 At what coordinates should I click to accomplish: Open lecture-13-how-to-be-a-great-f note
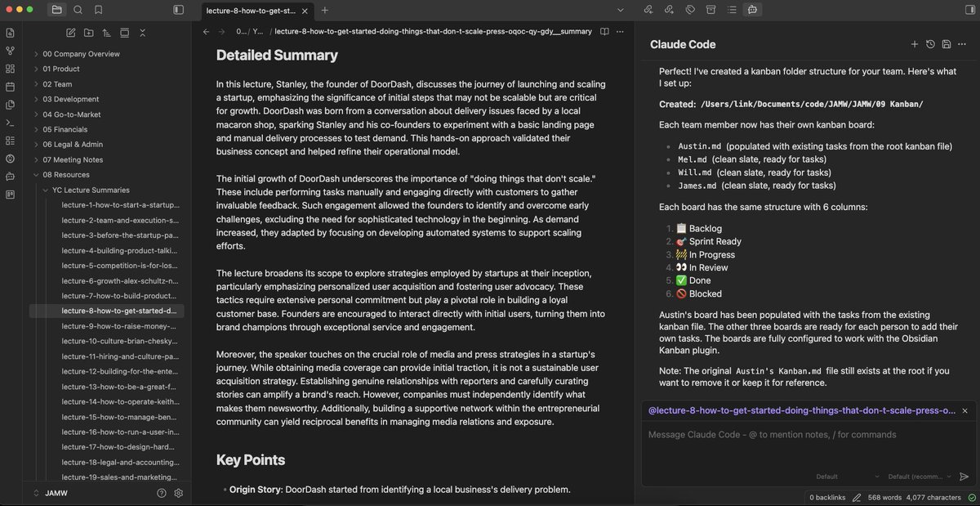point(120,387)
